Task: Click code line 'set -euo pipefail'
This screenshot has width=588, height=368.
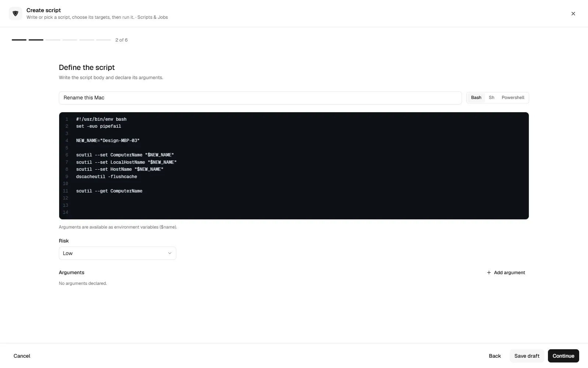Action: pos(98,126)
